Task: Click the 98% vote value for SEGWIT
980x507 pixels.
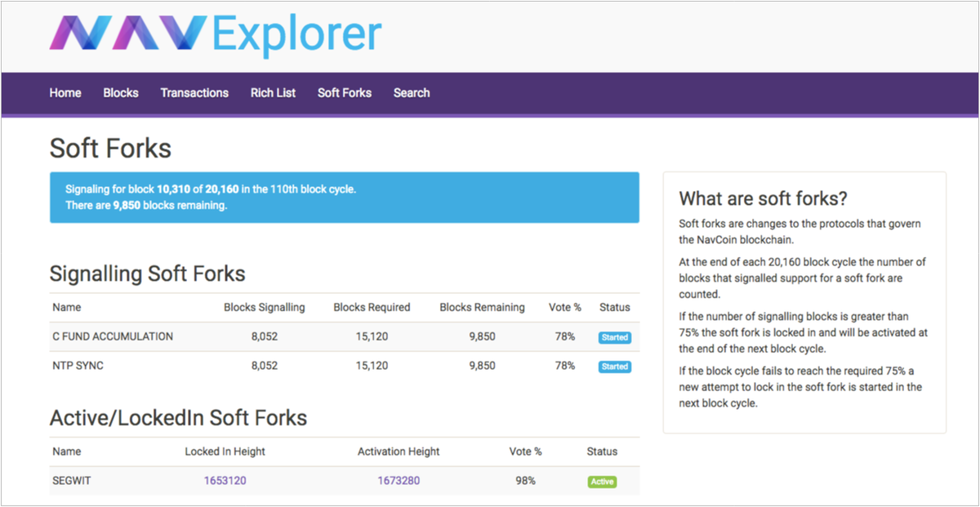Action: pos(525,481)
